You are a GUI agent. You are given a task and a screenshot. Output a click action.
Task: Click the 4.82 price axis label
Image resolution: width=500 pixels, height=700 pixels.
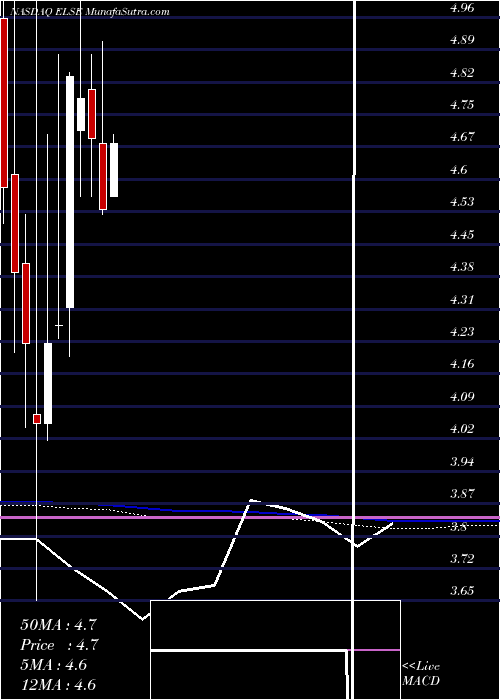click(464, 72)
